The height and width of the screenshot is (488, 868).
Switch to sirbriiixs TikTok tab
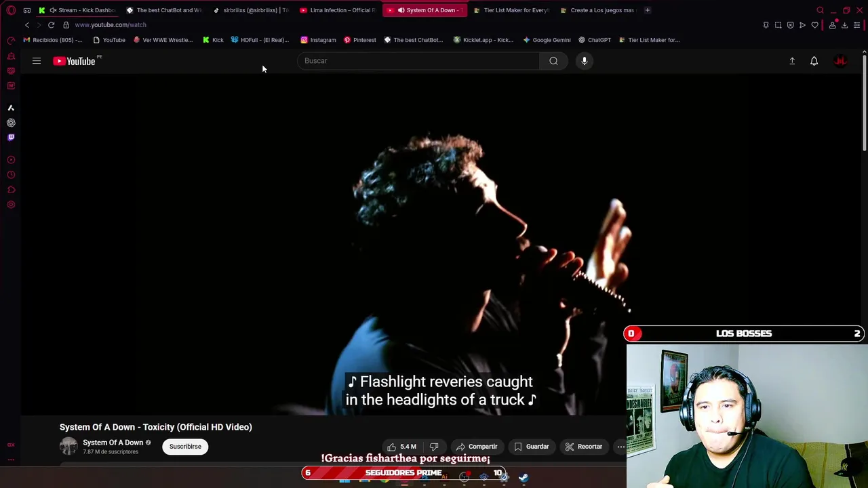coord(250,10)
